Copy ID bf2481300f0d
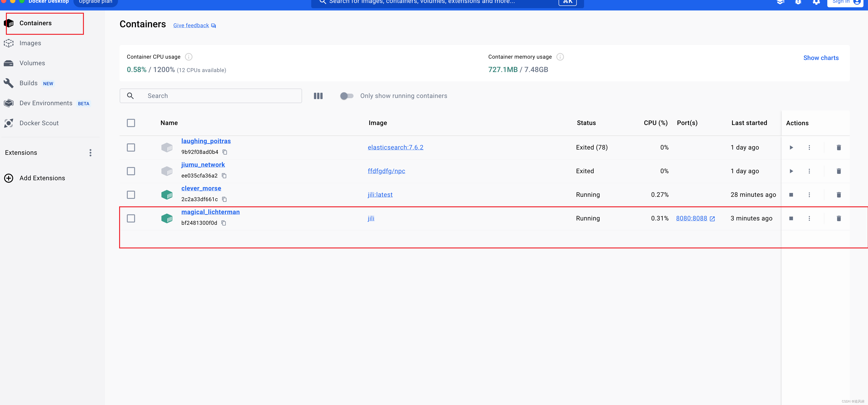This screenshot has height=405, width=868. (223, 223)
